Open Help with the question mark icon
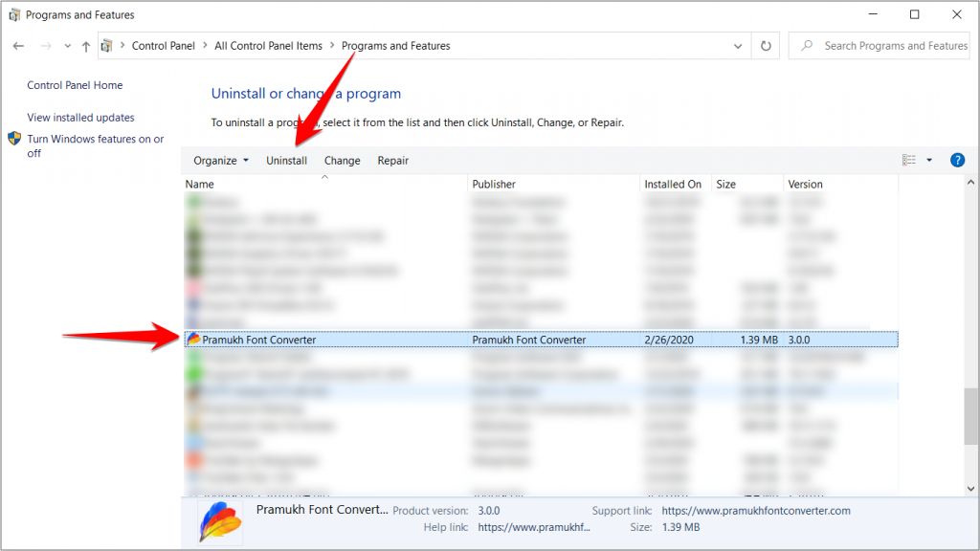Image resolution: width=980 pixels, height=551 pixels. (x=957, y=161)
